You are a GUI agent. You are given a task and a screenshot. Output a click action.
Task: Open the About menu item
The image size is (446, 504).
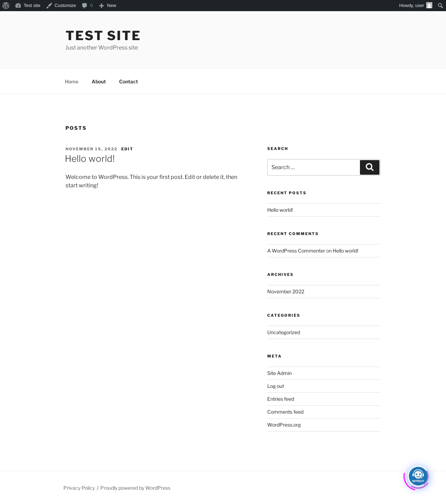(99, 81)
